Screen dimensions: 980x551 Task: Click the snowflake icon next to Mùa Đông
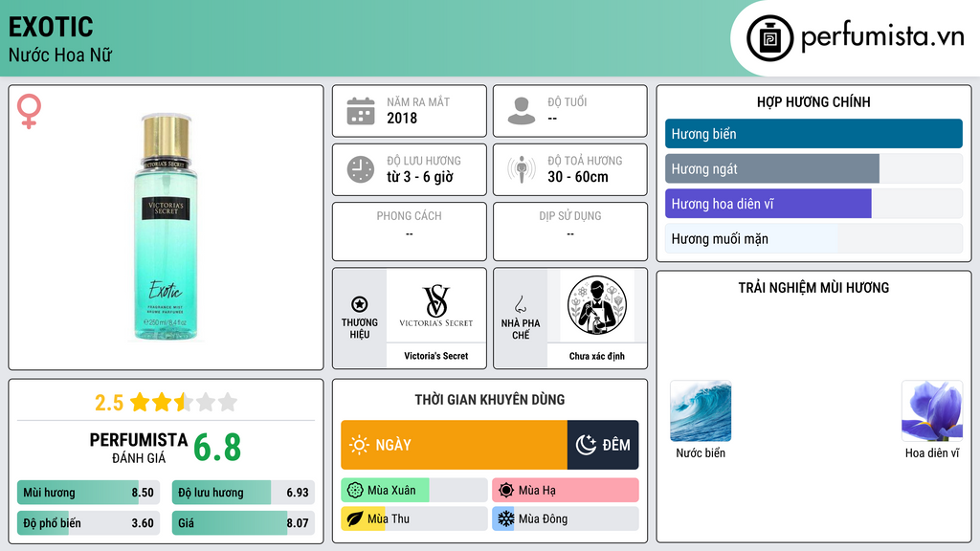tap(506, 518)
